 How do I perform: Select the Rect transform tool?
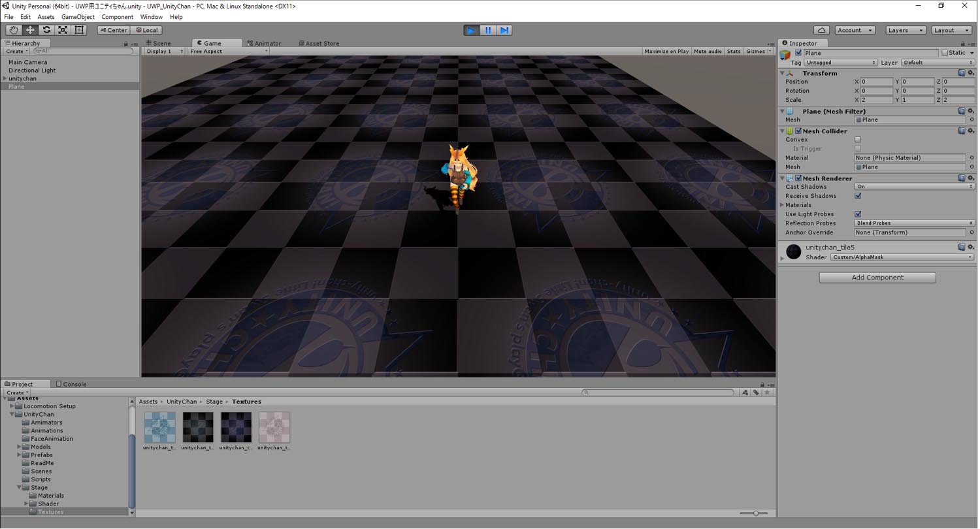tap(79, 30)
